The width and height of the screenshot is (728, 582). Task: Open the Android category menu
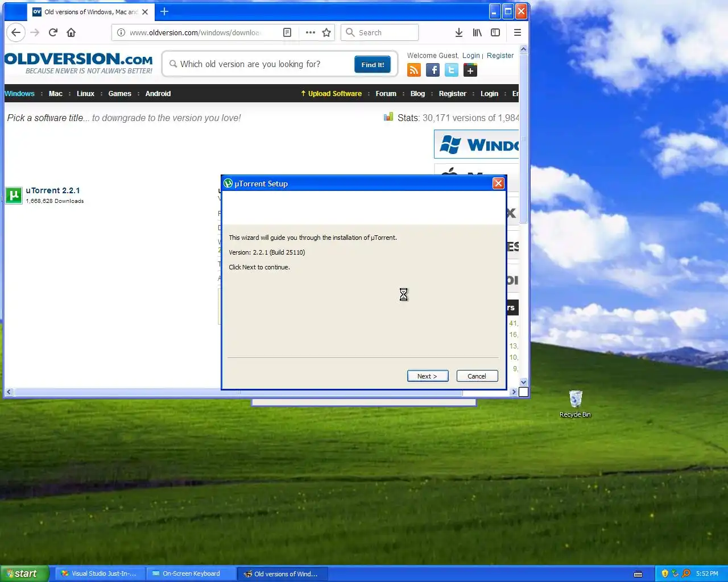tap(158, 94)
